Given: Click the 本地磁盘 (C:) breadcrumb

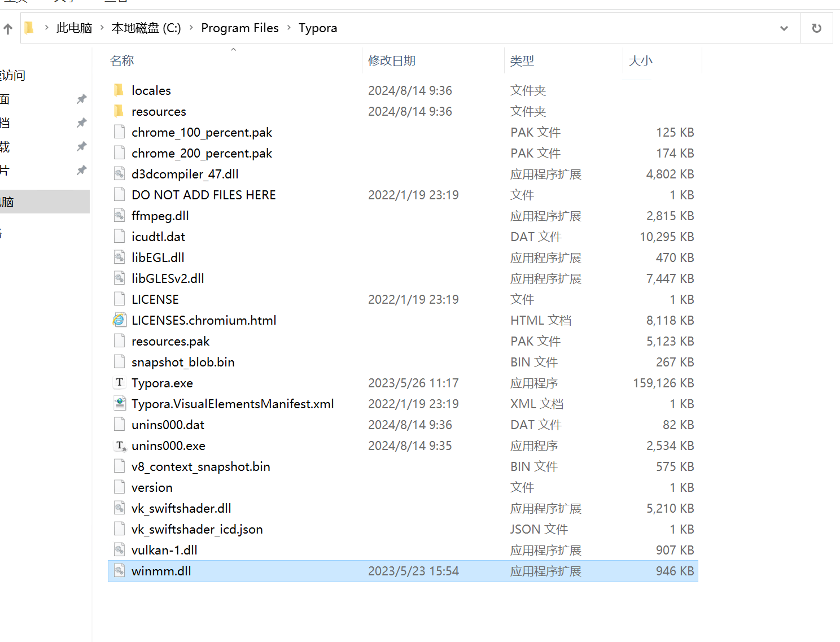Looking at the screenshot, I should point(146,28).
